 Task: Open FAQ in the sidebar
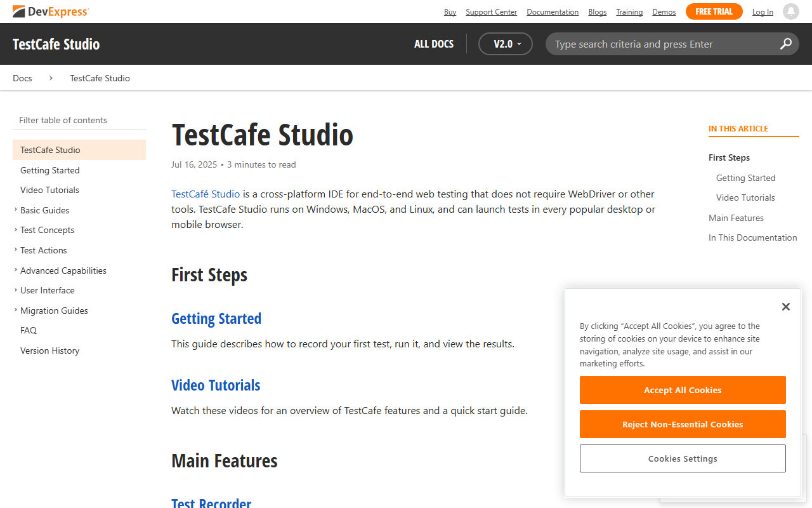click(29, 330)
